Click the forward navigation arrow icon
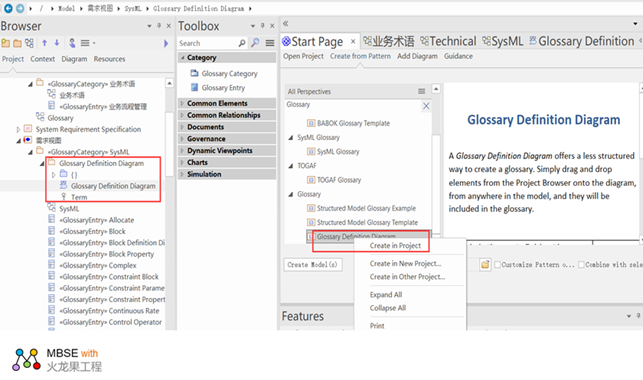Viewport: 643px width, 380px height. (x=20, y=8)
